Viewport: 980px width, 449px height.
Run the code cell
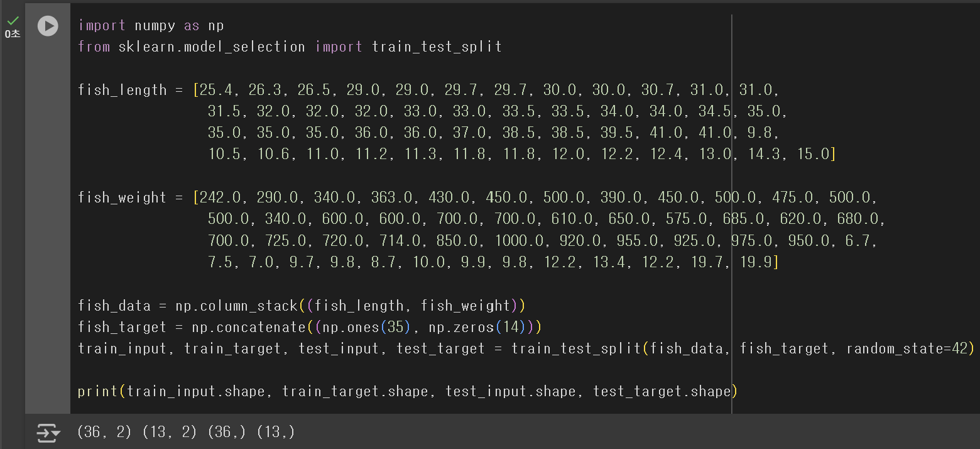[48, 26]
